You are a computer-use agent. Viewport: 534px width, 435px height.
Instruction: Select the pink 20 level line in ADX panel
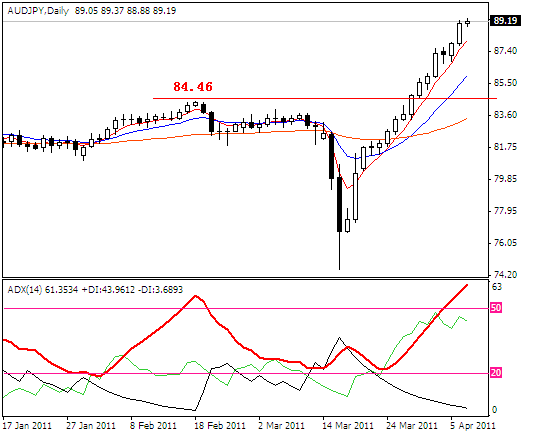pyautogui.click(x=247, y=373)
